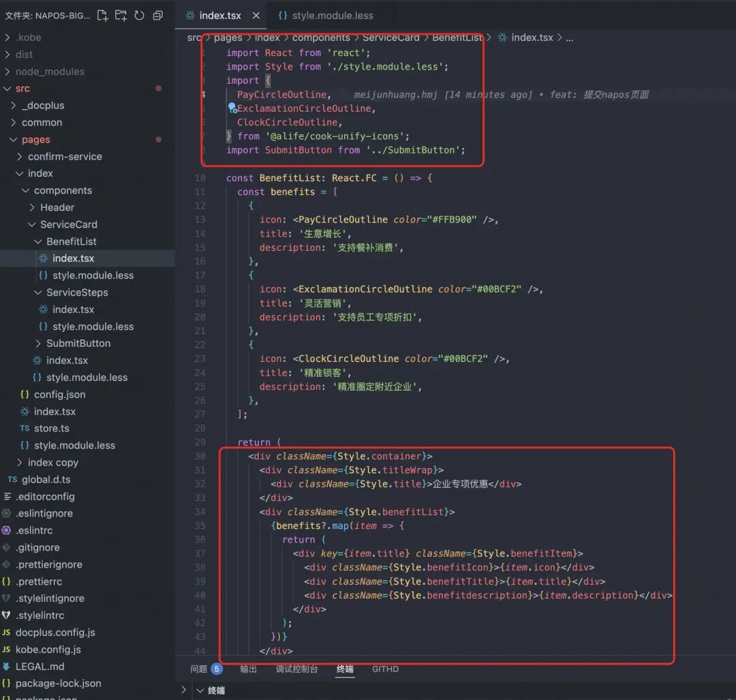This screenshot has height=700, width=736.
Task: Click ServiceCard in the breadcrumb path
Action: coord(390,37)
